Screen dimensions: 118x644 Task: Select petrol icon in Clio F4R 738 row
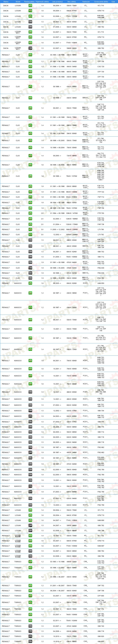[x=30, y=224]
